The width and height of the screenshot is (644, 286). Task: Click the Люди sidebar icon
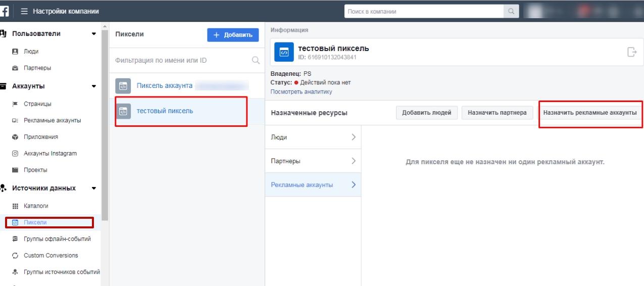(x=15, y=52)
